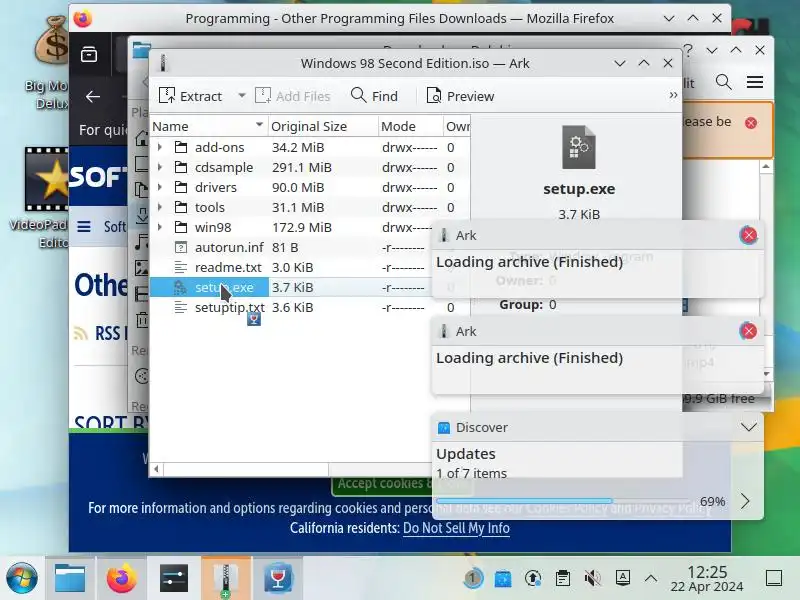Image resolution: width=800 pixels, height=600 pixels.
Task: Click the Preview toolbar button
Action: tap(460, 96)
